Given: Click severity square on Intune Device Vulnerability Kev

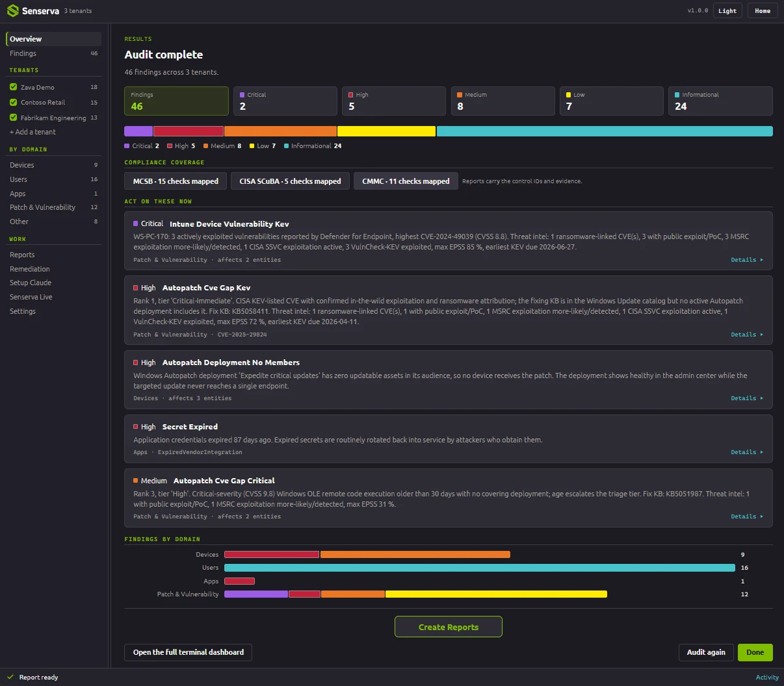Looking at the screenshot, I should (136, 223).
